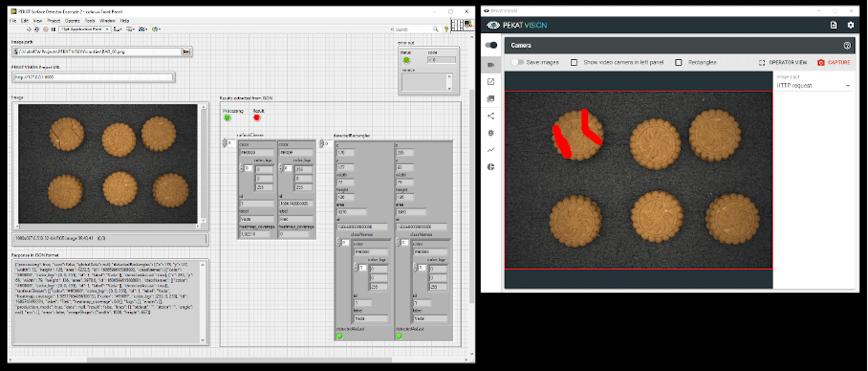This screenshot has height=371, width=868.
Task: Open the bug/debug icon in sidebar
Action: tap(491, 133)
